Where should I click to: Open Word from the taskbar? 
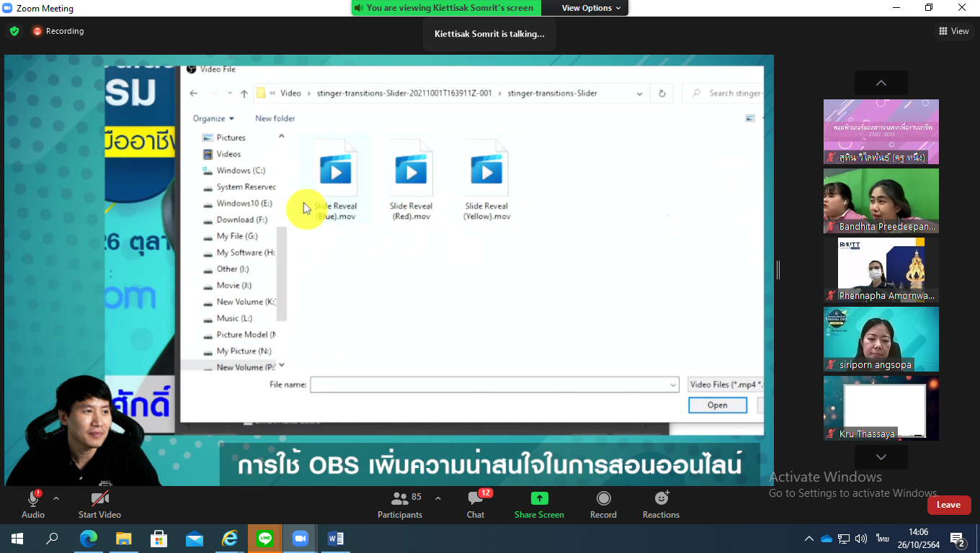coord(336,539)
